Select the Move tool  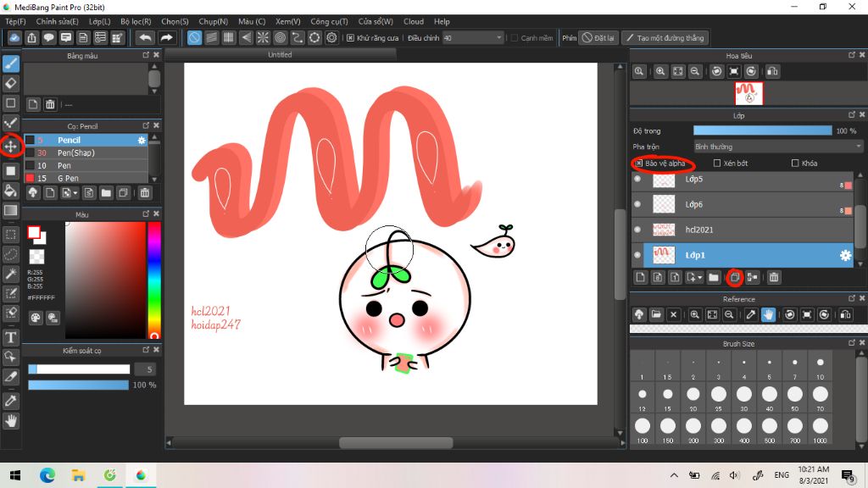[11, 147]
